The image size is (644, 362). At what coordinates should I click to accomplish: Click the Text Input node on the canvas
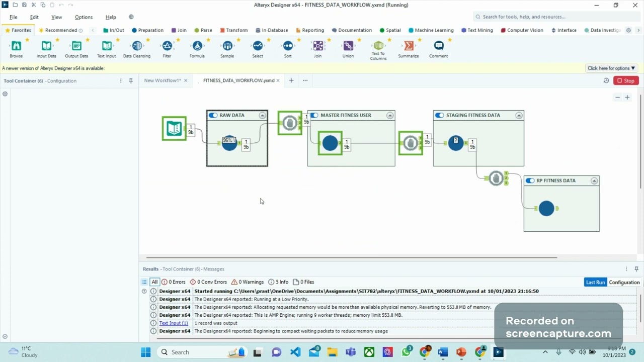pos(174,128)
